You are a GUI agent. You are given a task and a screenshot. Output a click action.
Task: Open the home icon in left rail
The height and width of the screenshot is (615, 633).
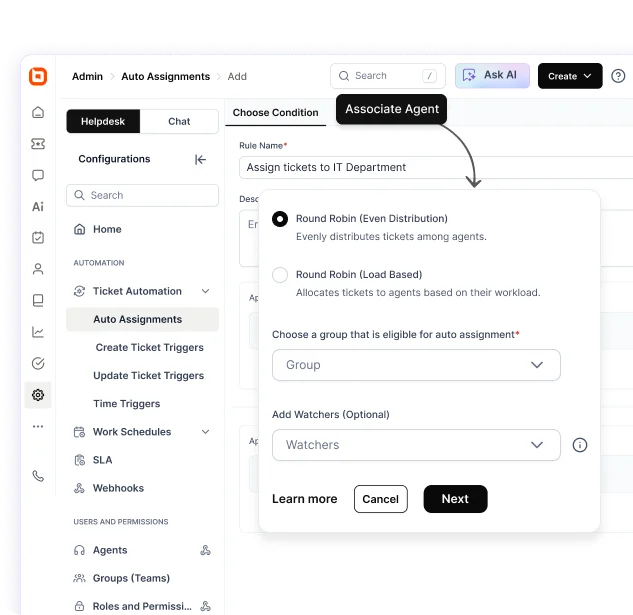(x=38, y=112)
